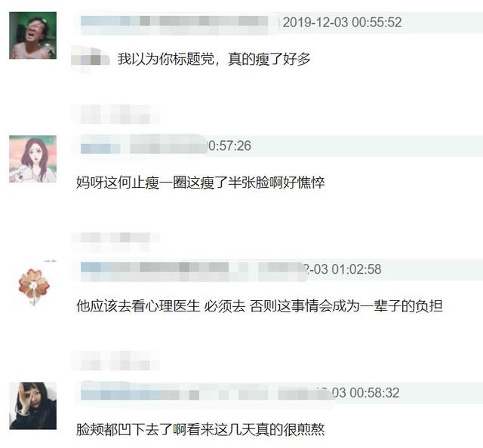
Task: Open the shouting man avatar profile
Action: [x=32, y=35]
